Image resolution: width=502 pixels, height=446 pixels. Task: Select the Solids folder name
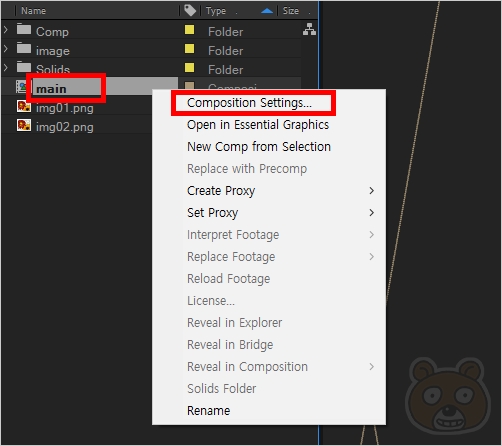53,69
